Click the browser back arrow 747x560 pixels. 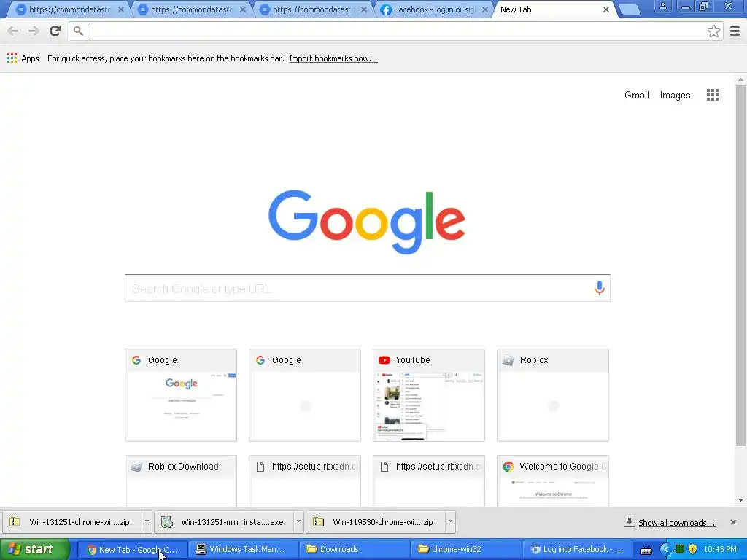pyautogui.click(x=13, y=31)
